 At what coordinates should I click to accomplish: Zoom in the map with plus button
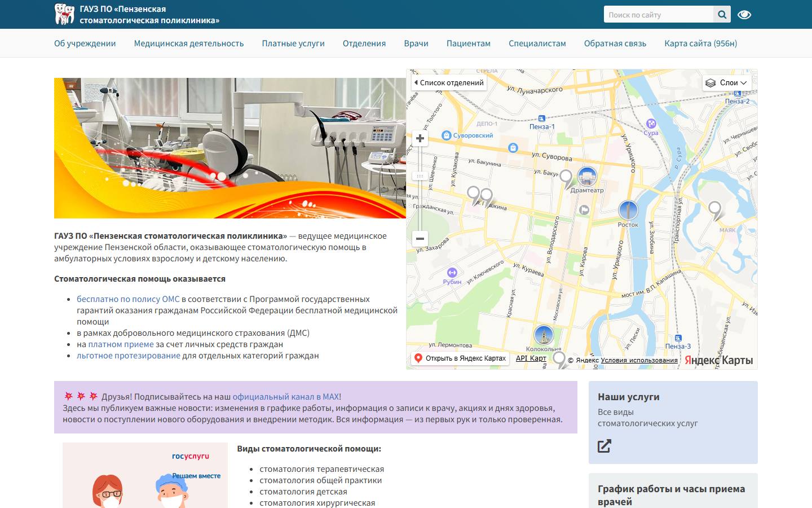420,138
